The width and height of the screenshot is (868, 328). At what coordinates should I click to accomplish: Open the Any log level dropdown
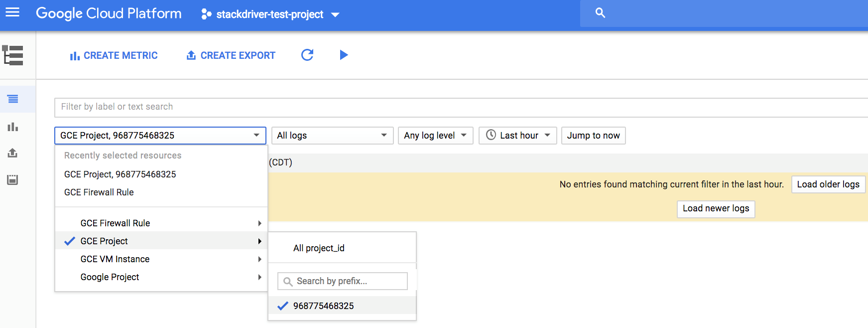(435, 136)
